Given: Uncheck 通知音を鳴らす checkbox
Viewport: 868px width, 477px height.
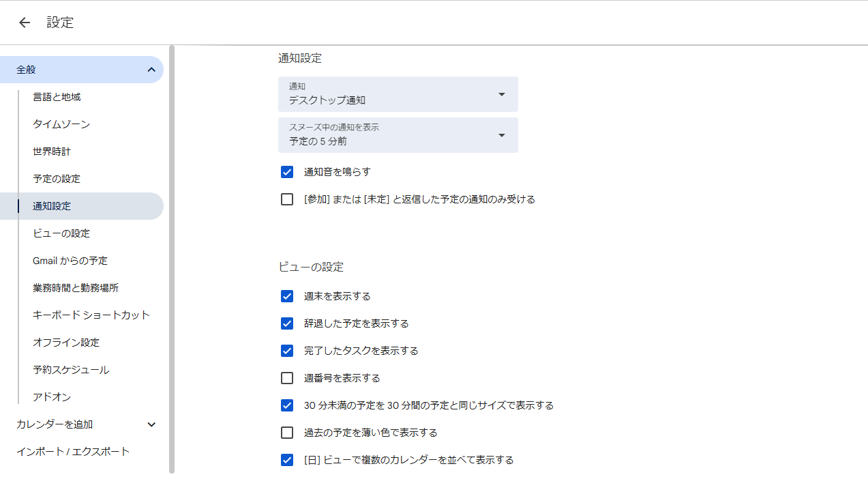Looking at the screenshot, I should click(x=287, y=172).
